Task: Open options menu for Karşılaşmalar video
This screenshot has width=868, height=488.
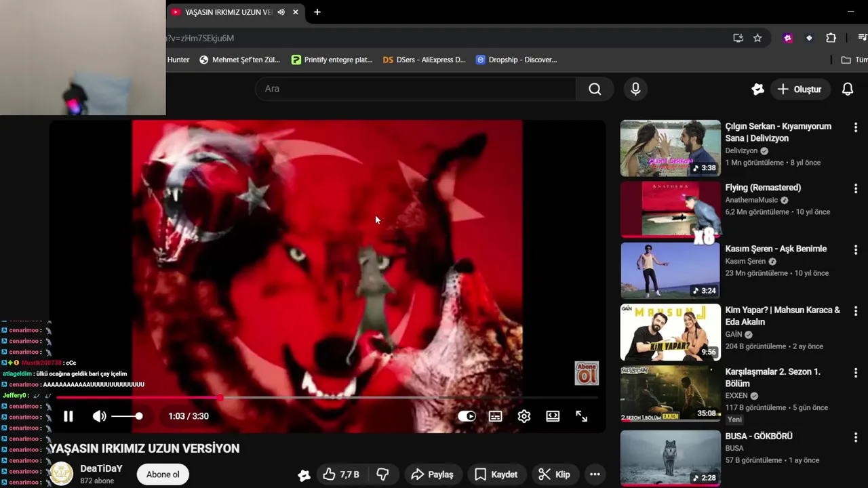Action: tap(856, 373)
